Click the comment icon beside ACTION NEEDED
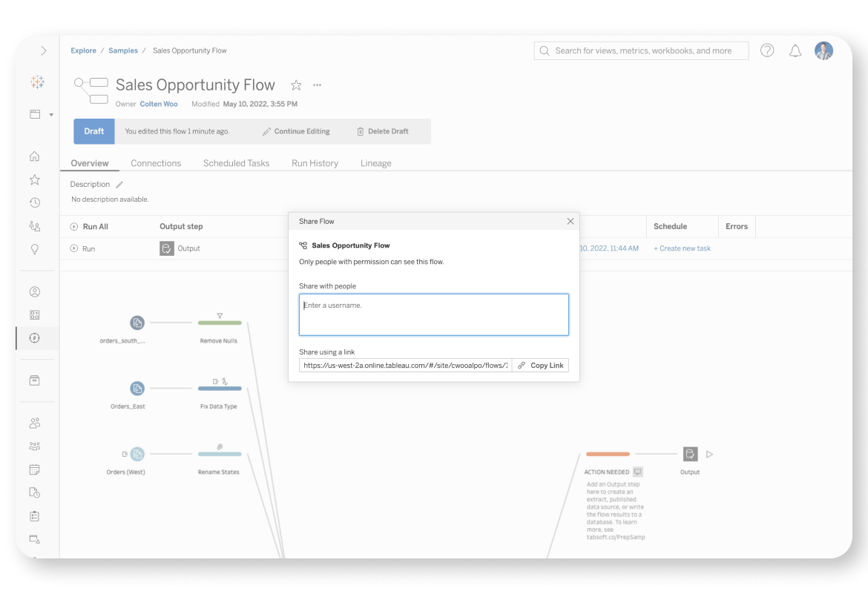 click(x=638, y=472)
